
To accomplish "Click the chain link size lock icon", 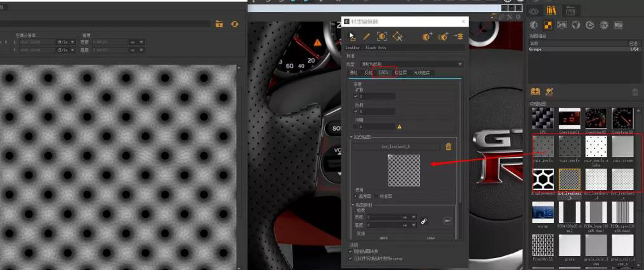I will tap(424, 220).
